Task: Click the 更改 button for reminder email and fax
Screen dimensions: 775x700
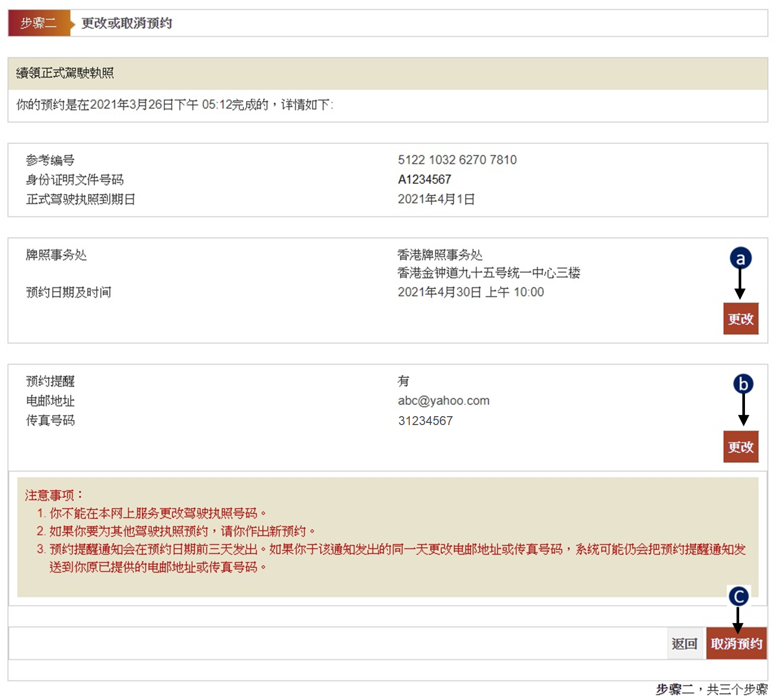Action: pos(740,447)
